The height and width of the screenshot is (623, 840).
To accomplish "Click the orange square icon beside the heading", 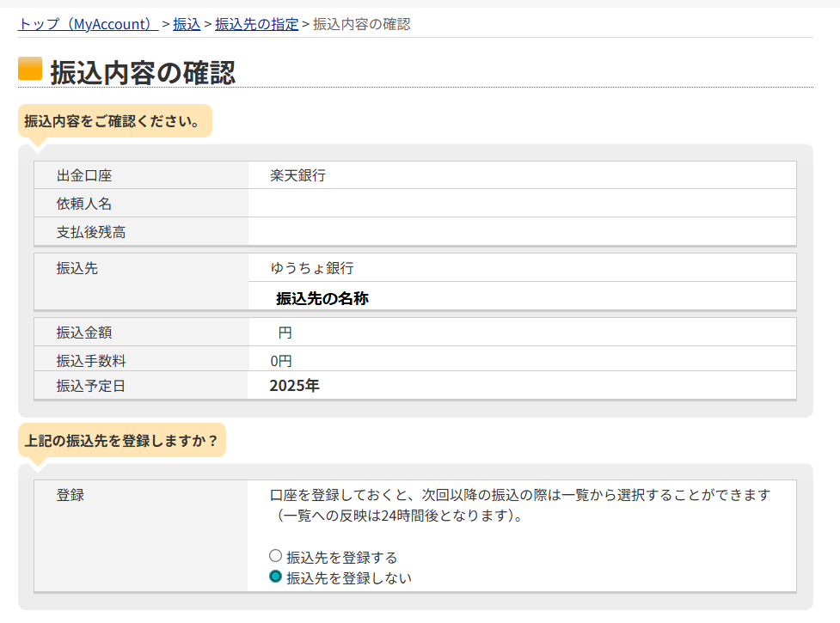I will point(30,69).
